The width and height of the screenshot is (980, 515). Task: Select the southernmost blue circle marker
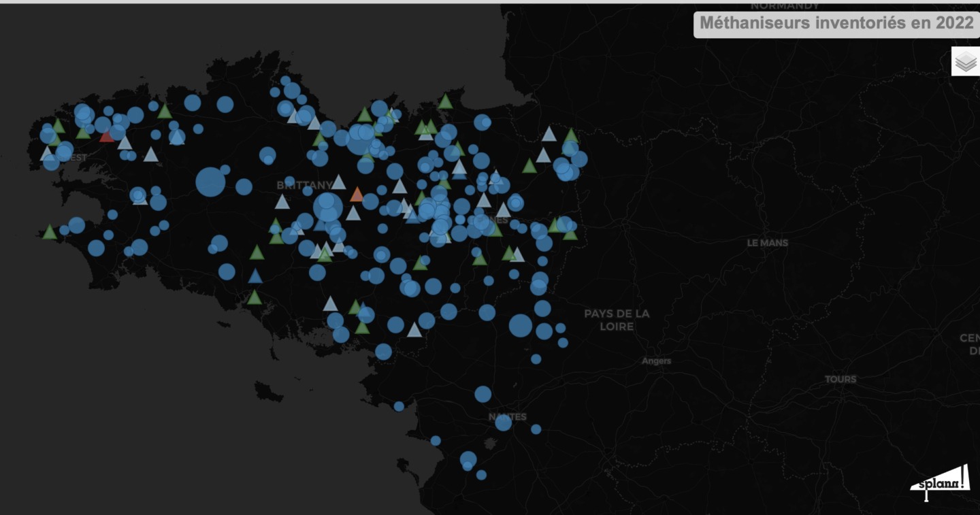481,475
